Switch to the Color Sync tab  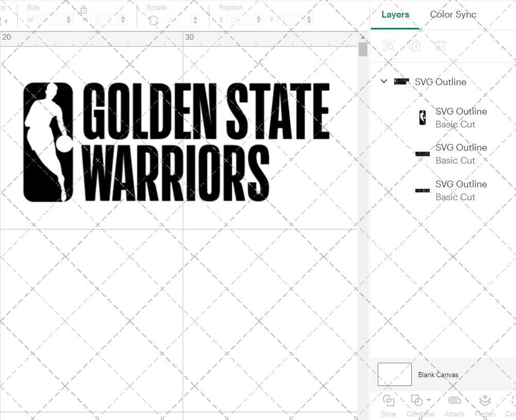(x=453, y=14)
